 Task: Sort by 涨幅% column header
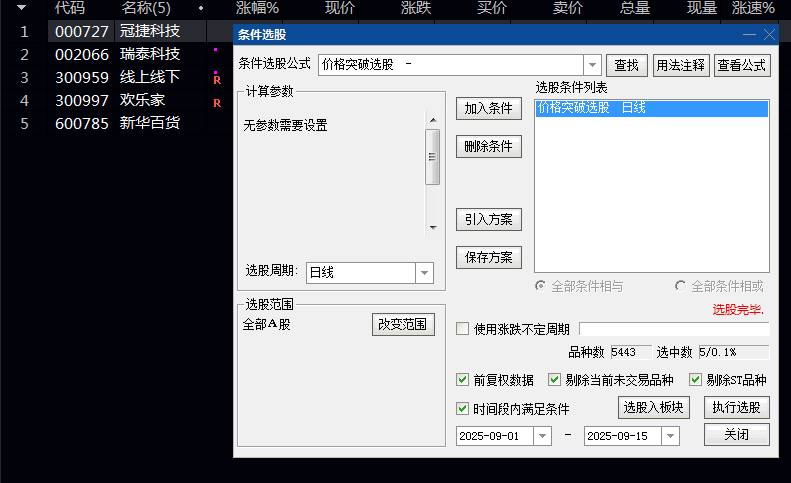tap(257, 8)
